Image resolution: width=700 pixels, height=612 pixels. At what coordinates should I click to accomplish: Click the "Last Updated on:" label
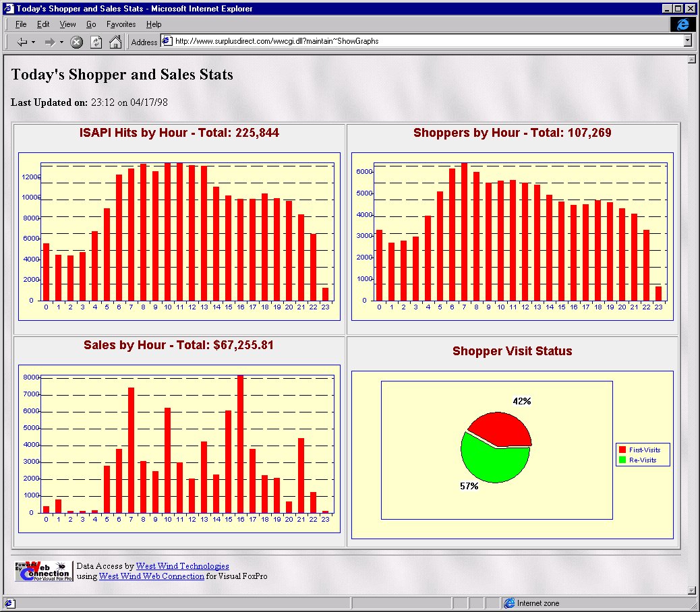(49, 102)
